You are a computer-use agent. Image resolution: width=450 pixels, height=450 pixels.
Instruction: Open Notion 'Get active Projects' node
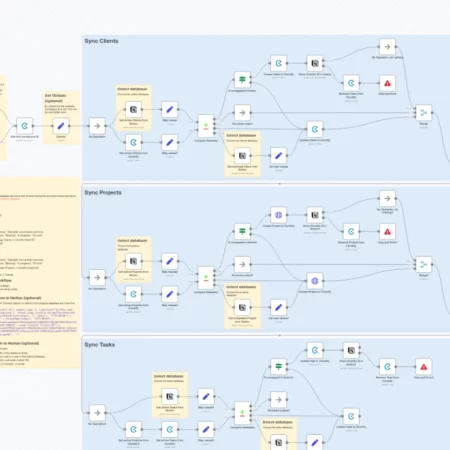tap(133, 261)
